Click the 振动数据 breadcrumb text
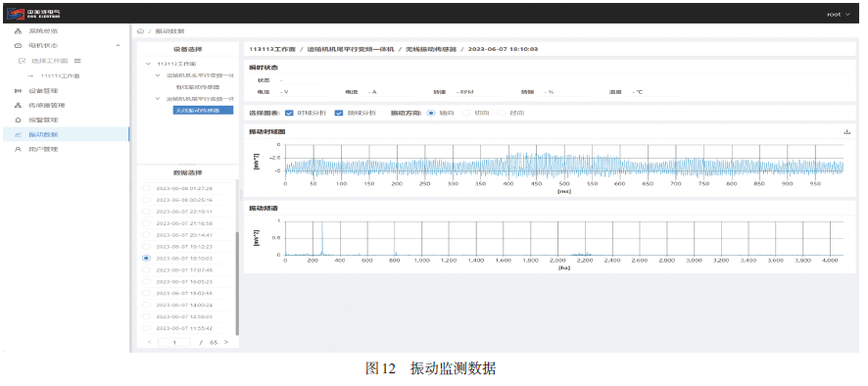This screenshot has height=386, width=868. click(169, 31)
